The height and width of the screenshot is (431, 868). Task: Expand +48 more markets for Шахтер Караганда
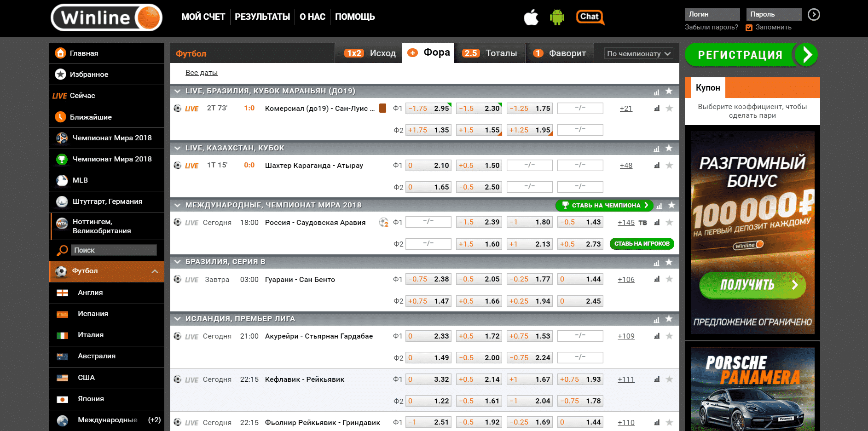626,166
